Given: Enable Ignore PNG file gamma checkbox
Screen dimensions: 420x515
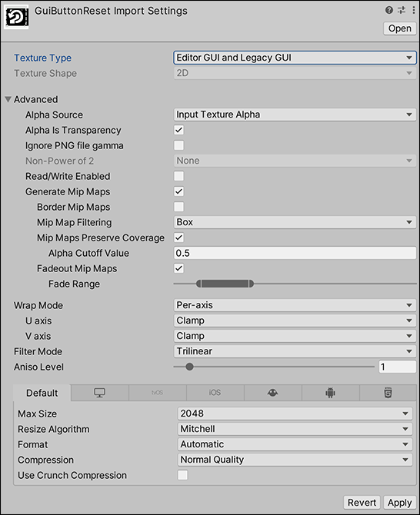Looking at the screenshot, I should coord(179,145).
